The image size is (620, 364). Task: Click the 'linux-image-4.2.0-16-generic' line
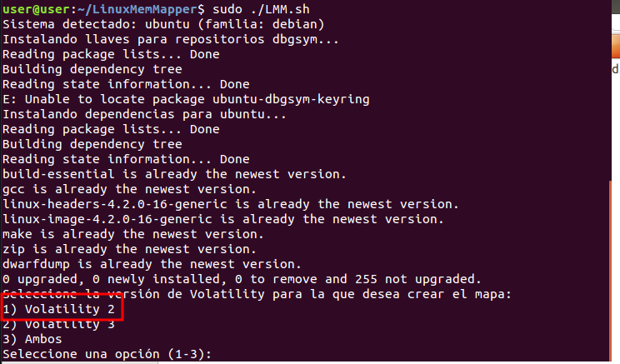click(223, 219)
